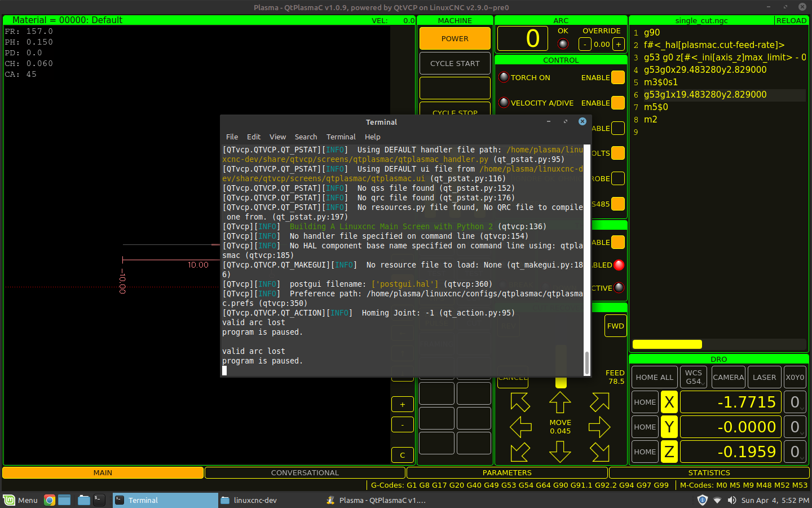Select G-code line m5$0
812x508 pixels.
(x=656, y=107)
